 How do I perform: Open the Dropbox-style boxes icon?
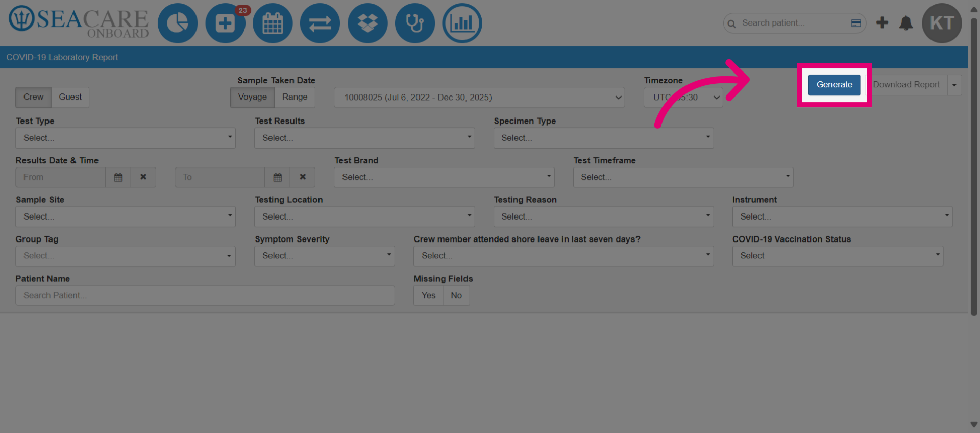pyautogui.click(x=367, y=23)
